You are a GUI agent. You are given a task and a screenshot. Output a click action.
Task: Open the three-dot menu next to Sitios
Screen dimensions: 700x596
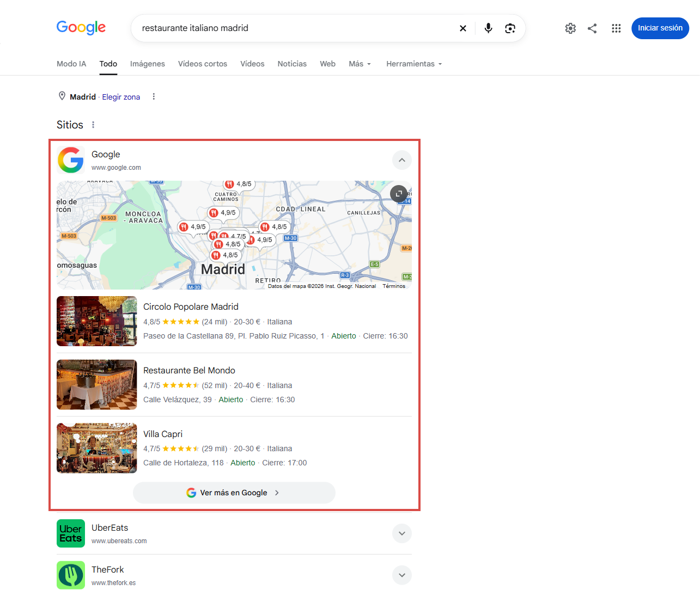(93, 125)
